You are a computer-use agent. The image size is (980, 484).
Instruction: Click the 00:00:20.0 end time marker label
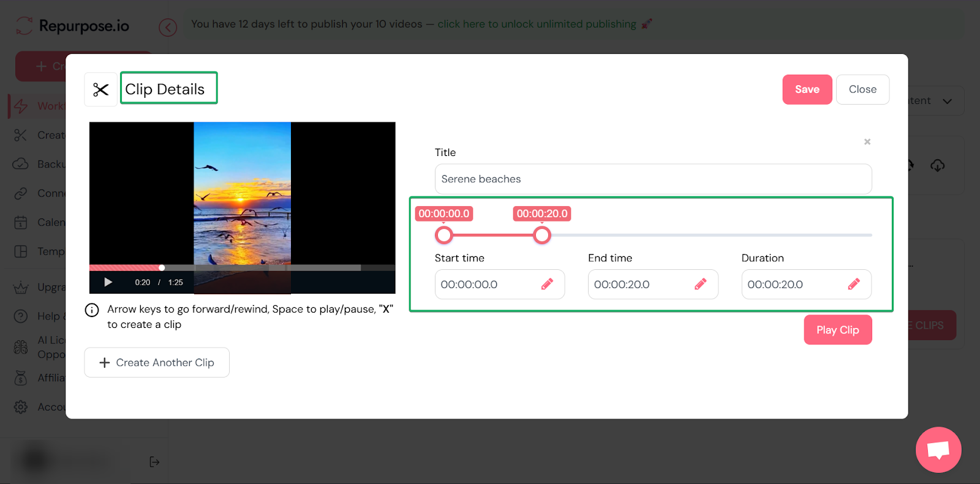(542, 214)
